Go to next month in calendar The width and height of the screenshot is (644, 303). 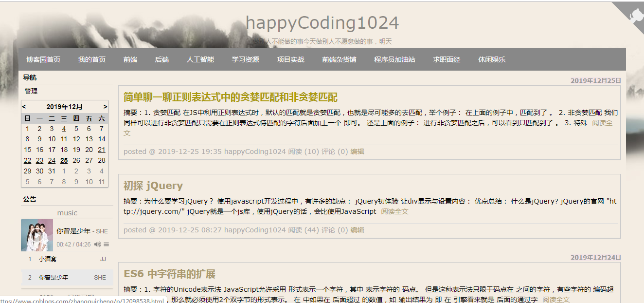pos(105,107)
